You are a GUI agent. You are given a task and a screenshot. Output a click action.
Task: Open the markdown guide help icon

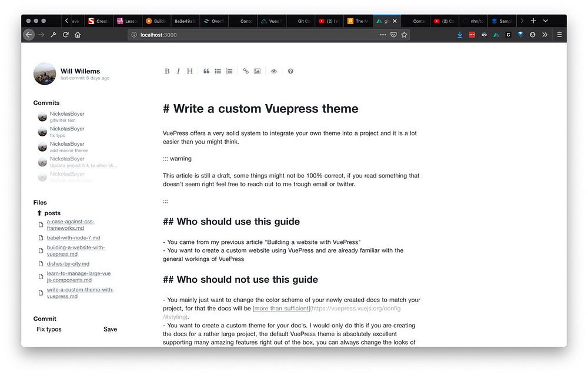coord(290,71)
